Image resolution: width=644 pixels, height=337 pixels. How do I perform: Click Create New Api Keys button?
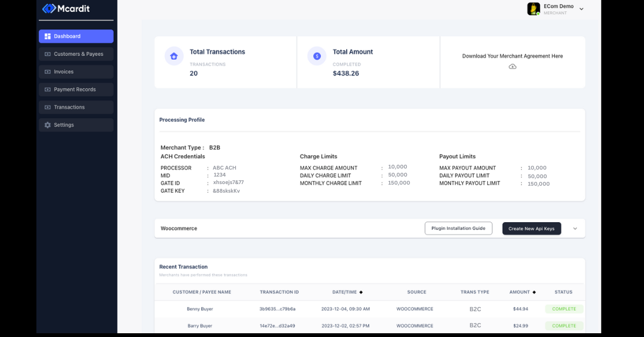click(531, 229)
